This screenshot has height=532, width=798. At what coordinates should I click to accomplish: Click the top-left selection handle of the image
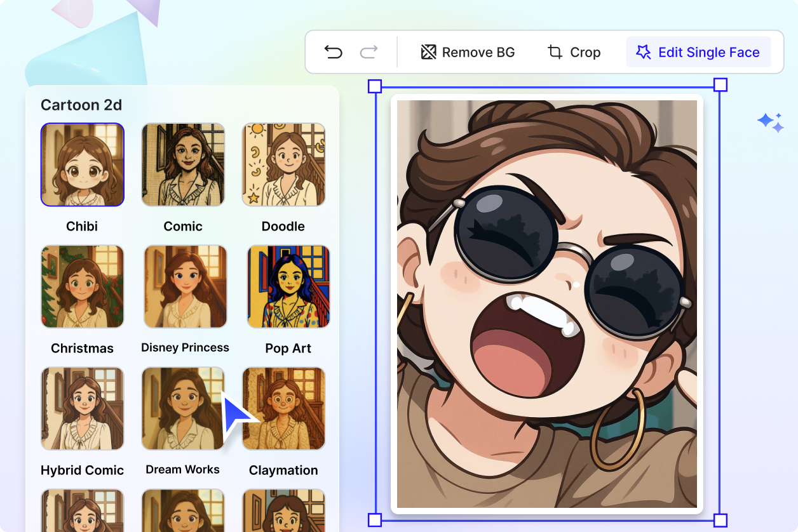[374, 84]
